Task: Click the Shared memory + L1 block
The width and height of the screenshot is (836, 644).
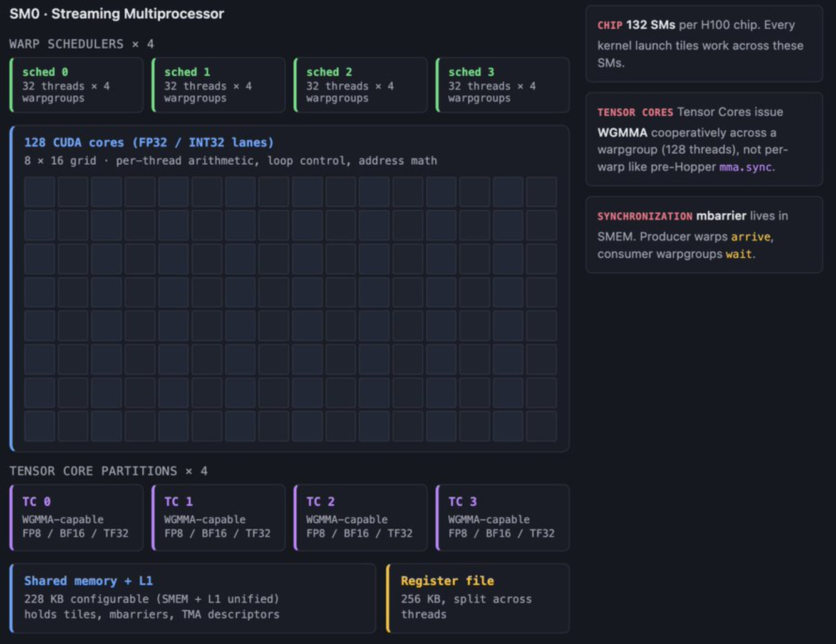Action: (x=193, y=598)
